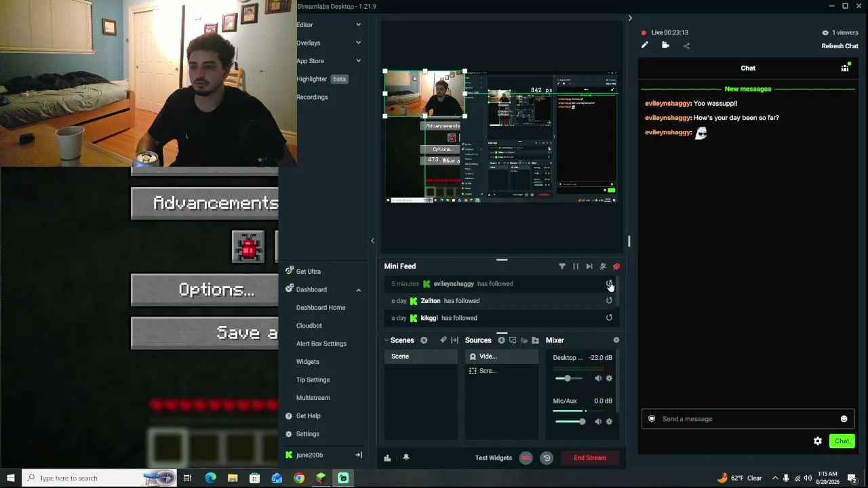Open Tip Settings
This screenshot has height=488, width=868.
313,380
